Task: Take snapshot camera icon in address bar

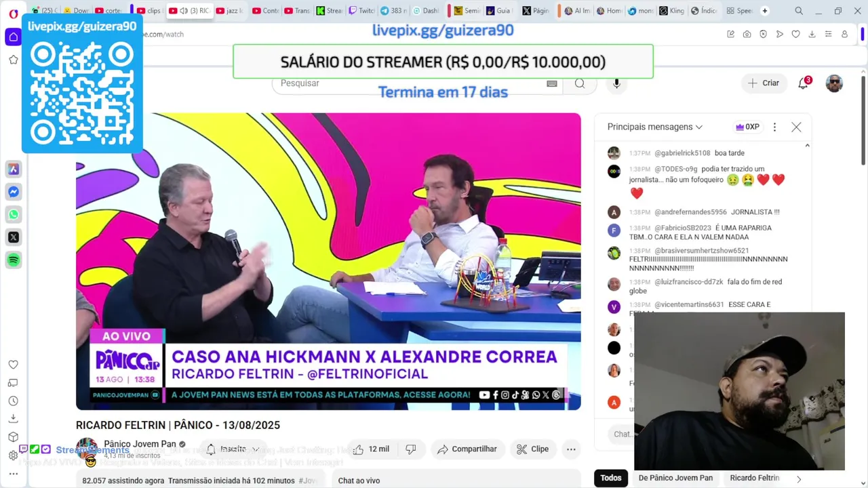Action: click(747, 34)
